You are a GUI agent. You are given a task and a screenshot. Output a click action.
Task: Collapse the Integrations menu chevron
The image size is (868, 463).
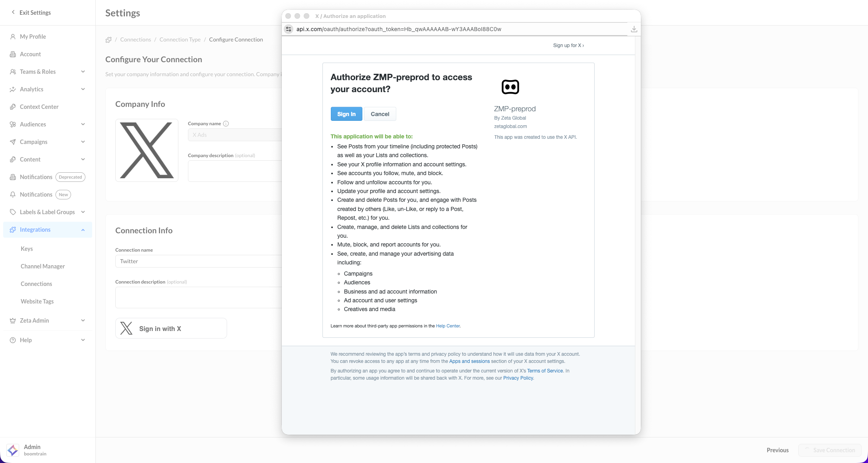[83, 230]
